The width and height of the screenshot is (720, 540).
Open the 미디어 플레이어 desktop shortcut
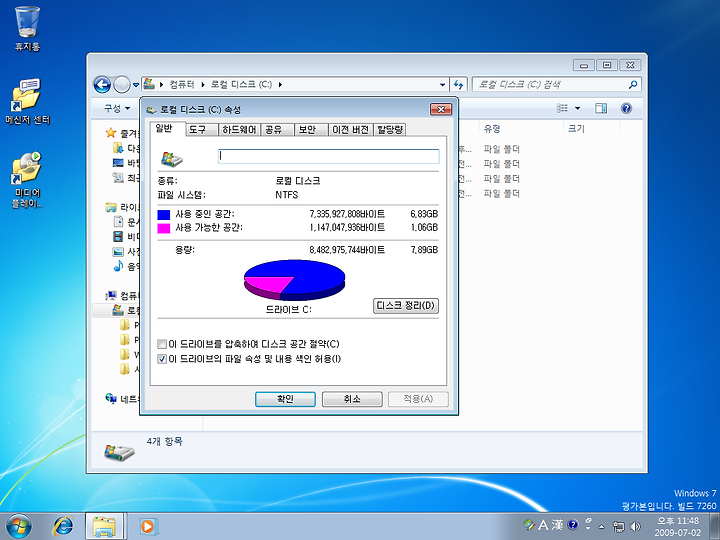click(x=27, y=179)
